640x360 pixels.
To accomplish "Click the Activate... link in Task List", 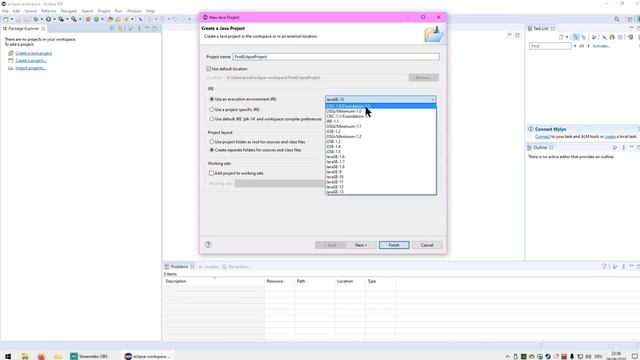I will (601, 46).
